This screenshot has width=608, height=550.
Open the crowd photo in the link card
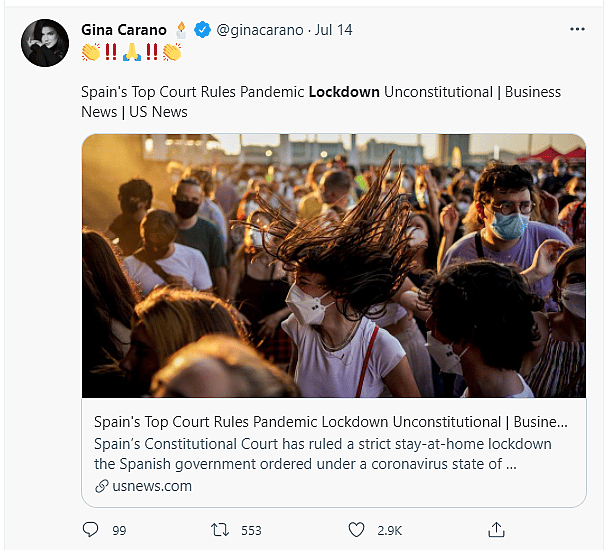(333, 265)
